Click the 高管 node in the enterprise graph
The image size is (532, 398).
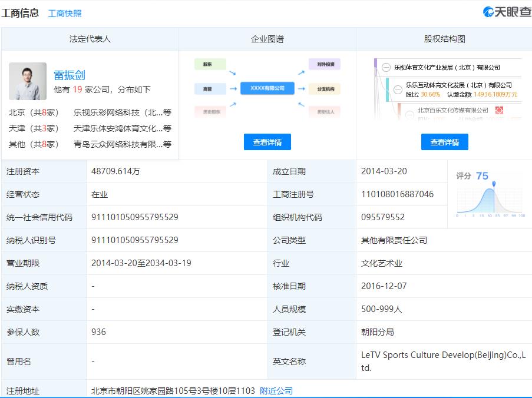pos(210,88)
